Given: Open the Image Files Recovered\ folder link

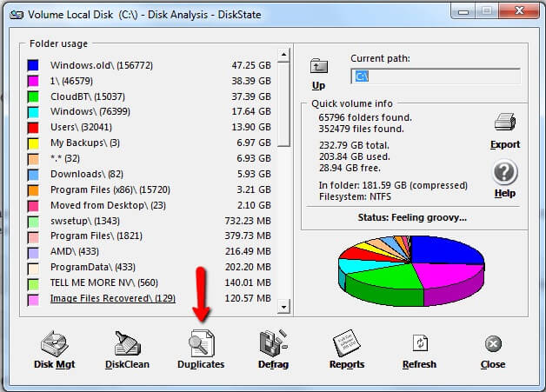Looking at the screenshot, I should coord(112,299).
